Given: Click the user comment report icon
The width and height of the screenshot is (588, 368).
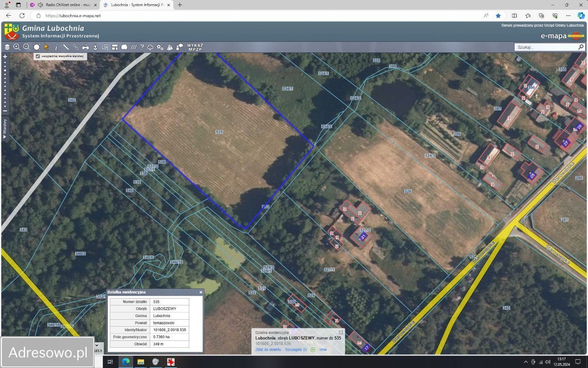Looking at the screenshot, I should point(180,47).
